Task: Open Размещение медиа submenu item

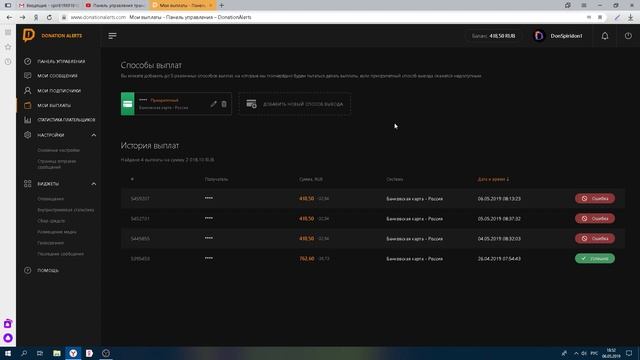Action: (x=56, y=232)
